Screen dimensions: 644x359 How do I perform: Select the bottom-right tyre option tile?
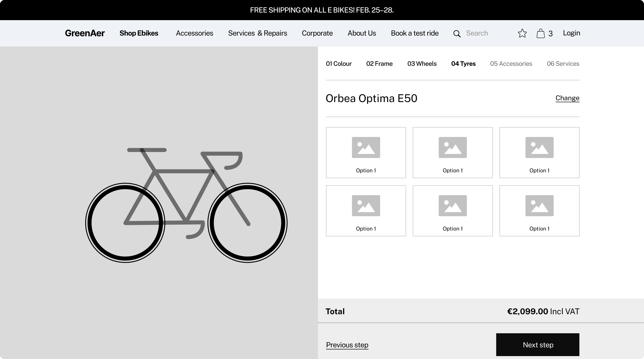pyautogui.click(x=539, y=211)
